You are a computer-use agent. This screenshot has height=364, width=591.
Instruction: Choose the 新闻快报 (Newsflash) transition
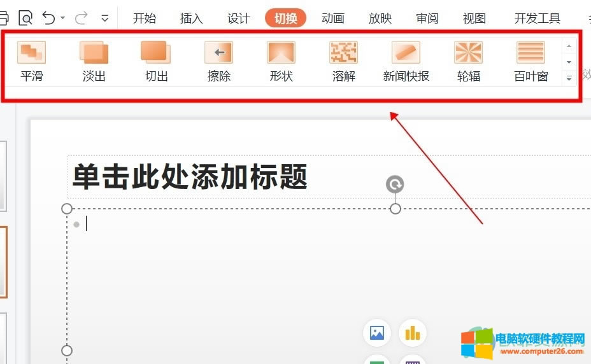click(x=406, y=61)
